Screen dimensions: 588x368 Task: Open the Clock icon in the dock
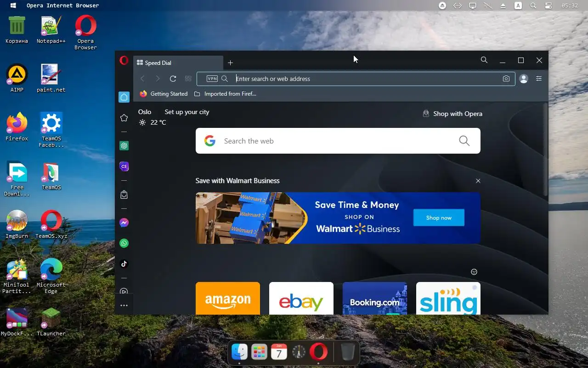click(299, 352)
